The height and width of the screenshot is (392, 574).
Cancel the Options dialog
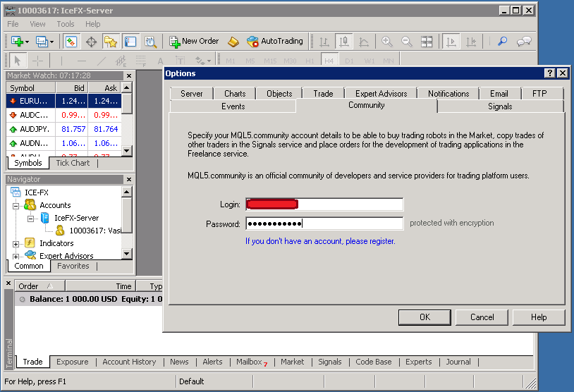482,317
